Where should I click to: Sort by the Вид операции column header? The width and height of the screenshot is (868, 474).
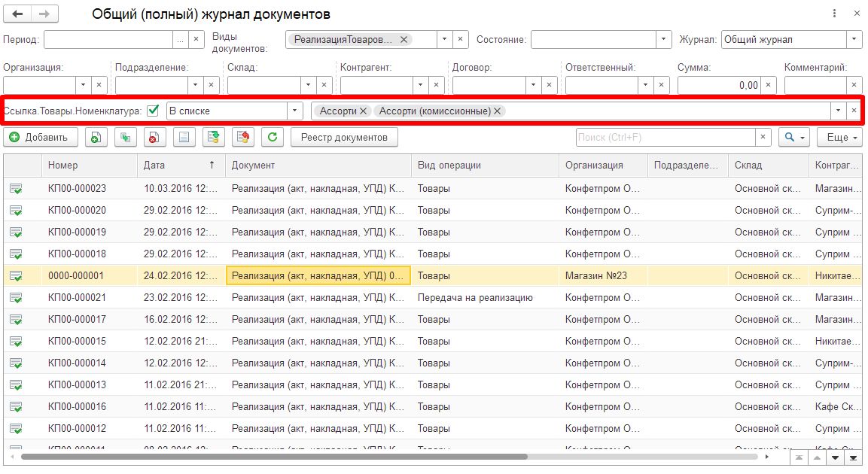click(x=485, y=166)
